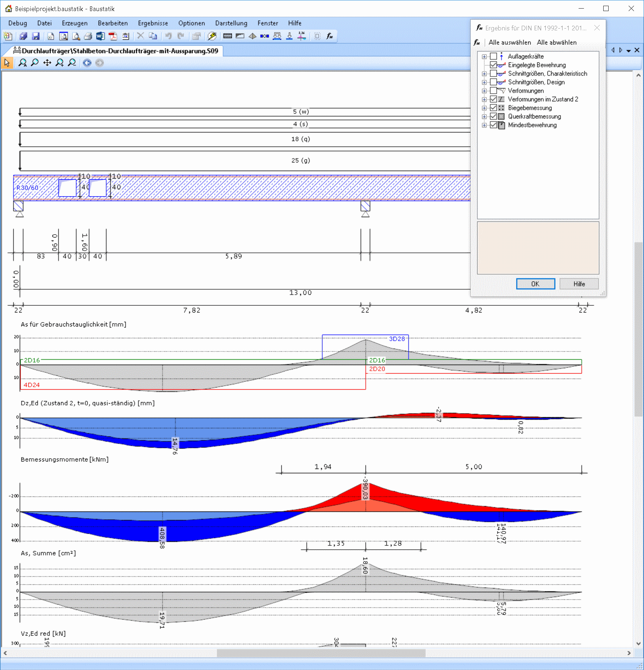Click the Undo icon
The width and height of the screenshot is (644, 670).
(169, 36)
